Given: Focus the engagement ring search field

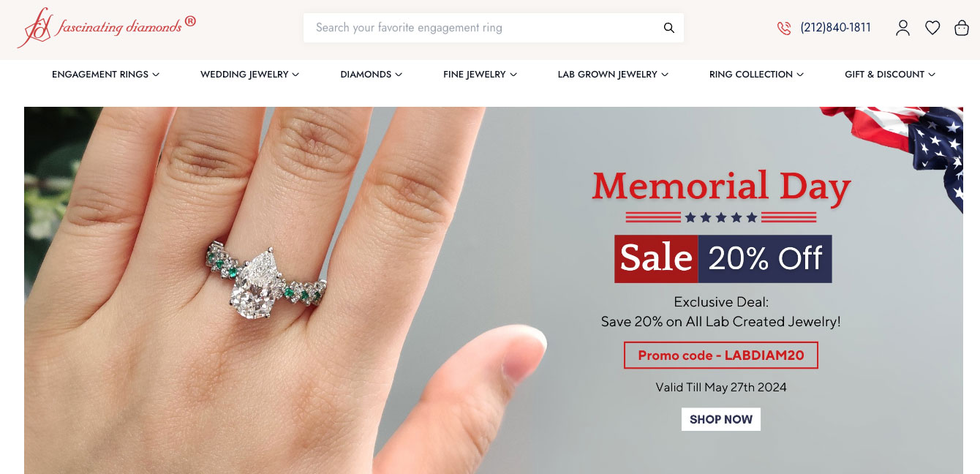Looking at the screenshot, I should [483, 28].
